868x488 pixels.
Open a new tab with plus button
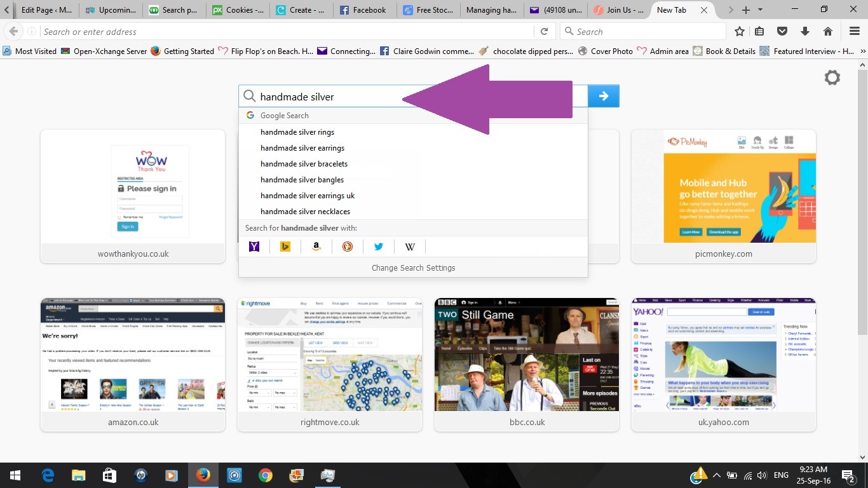point(746,10)
